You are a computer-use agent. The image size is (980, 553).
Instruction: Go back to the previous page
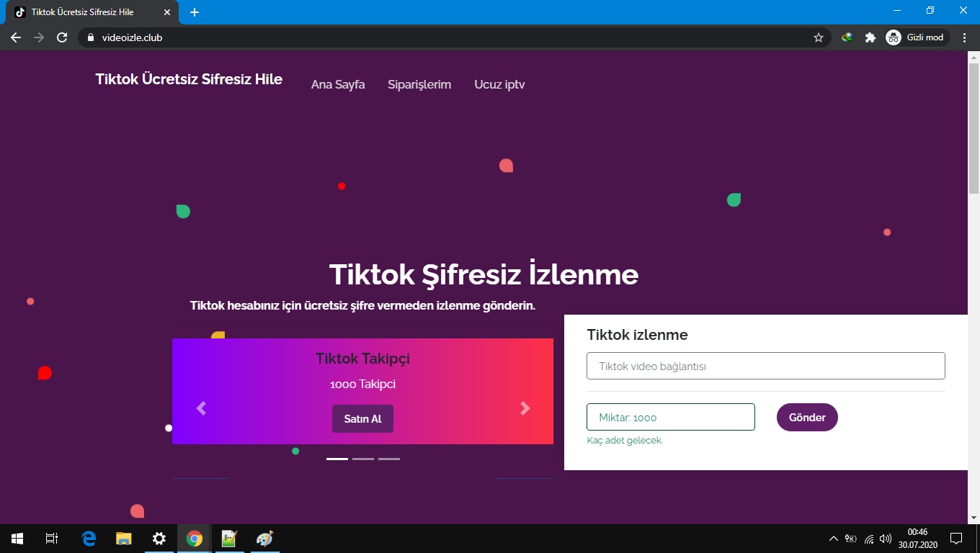tap(16, 37)
